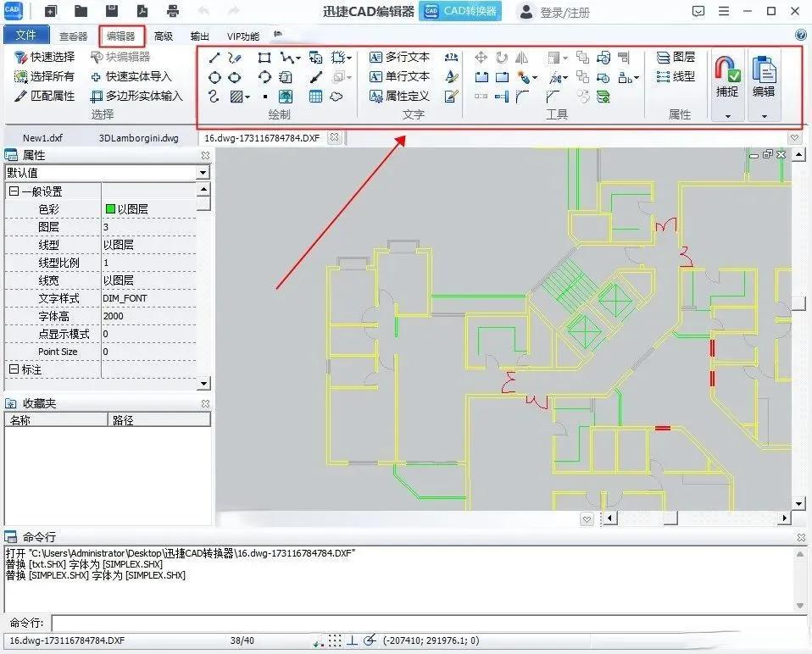Click the 登录/注册 login button

click(x=565, y=13)
